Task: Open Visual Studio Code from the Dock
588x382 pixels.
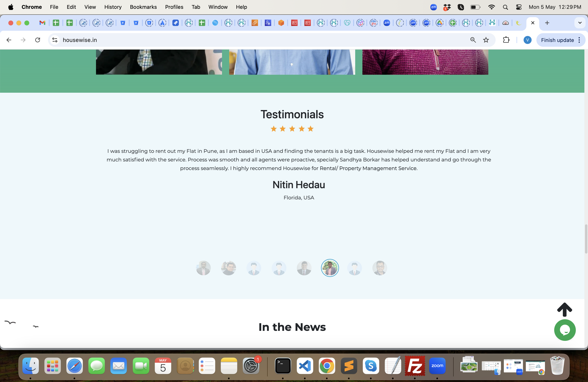Action: click(305, 366)
